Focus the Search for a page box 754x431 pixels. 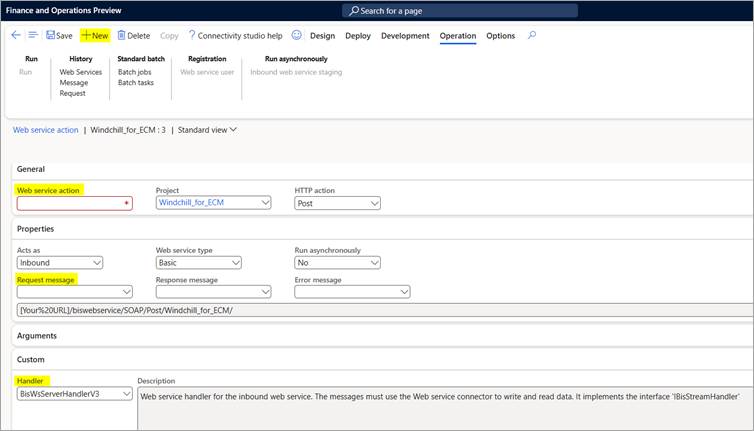pos(460,11)
